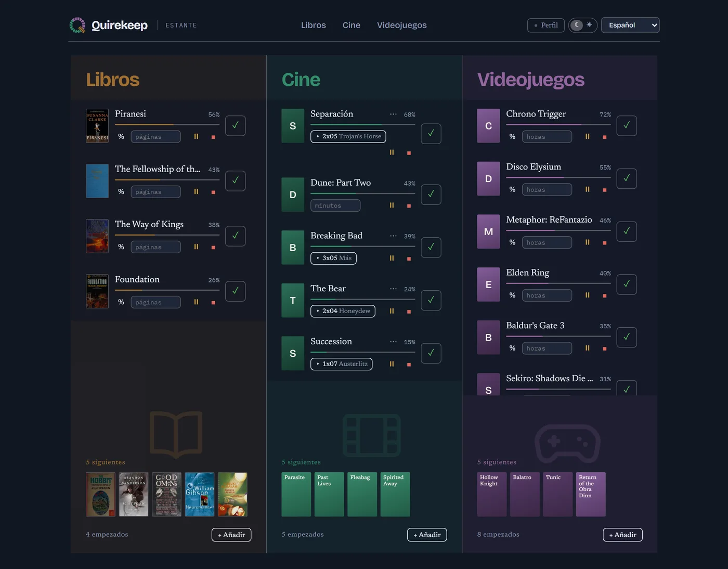Image resolution: width=728 pixels, height=569 pixels.
Task: Open the Perfil button
Action: (x=546, y=25)
